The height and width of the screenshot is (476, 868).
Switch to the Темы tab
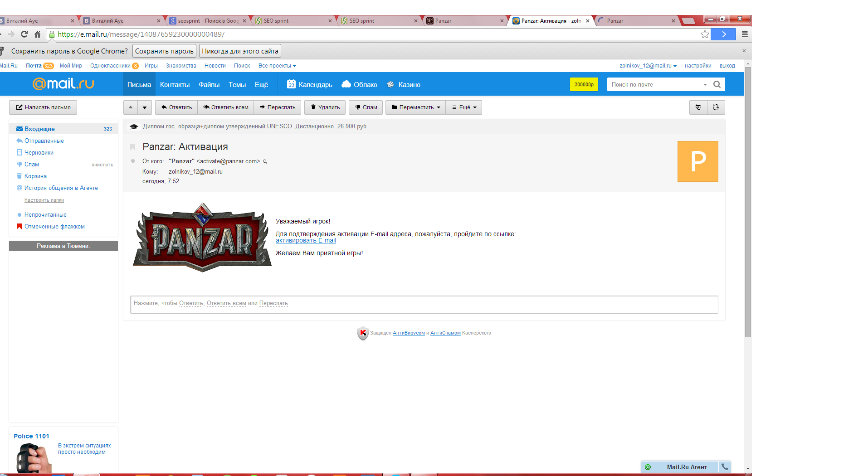(x=237, y=84)
